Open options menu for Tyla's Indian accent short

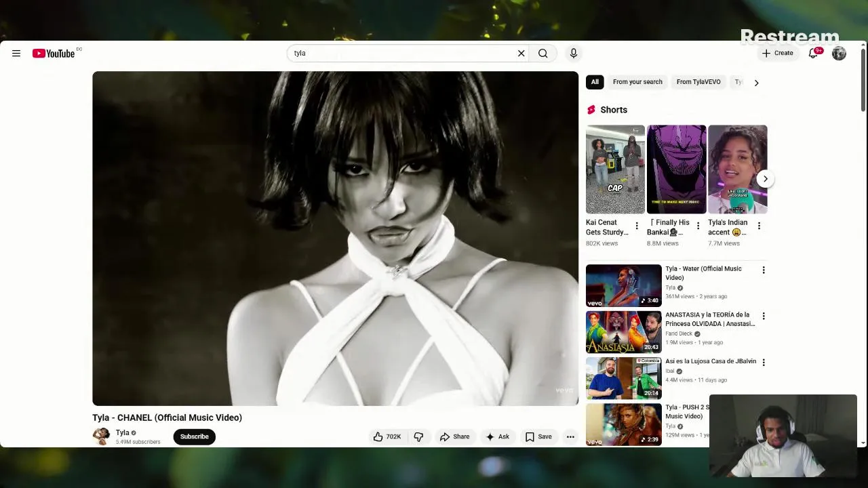[x=759, y=226]
